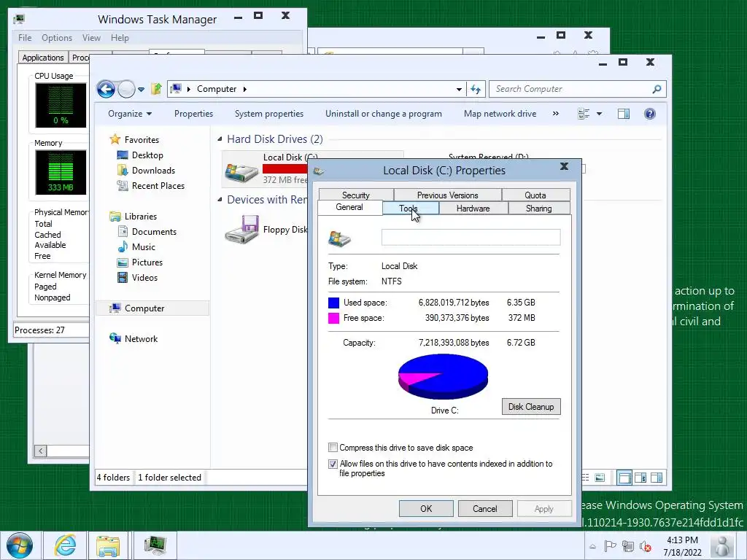The height and width of the screenshot is (560, 747).
Task: Click the blue Used space swatch
Action: tap(333, 303)
